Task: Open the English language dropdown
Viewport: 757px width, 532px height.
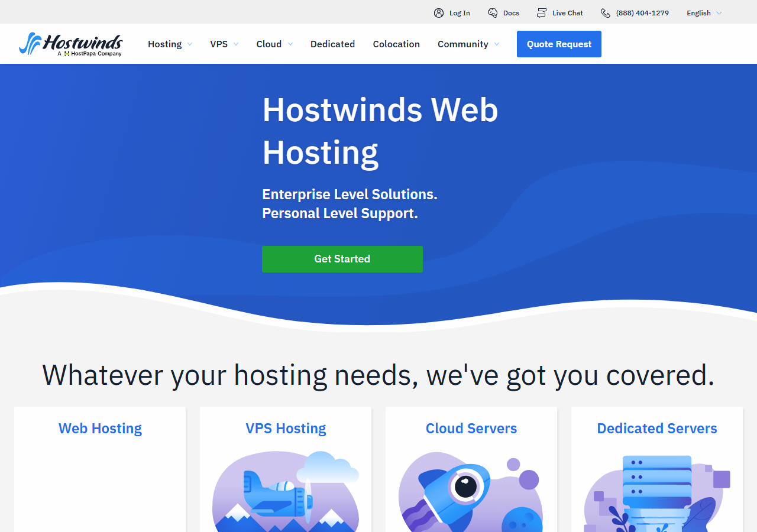Action: pyautogui.click(x=704, y=13)
